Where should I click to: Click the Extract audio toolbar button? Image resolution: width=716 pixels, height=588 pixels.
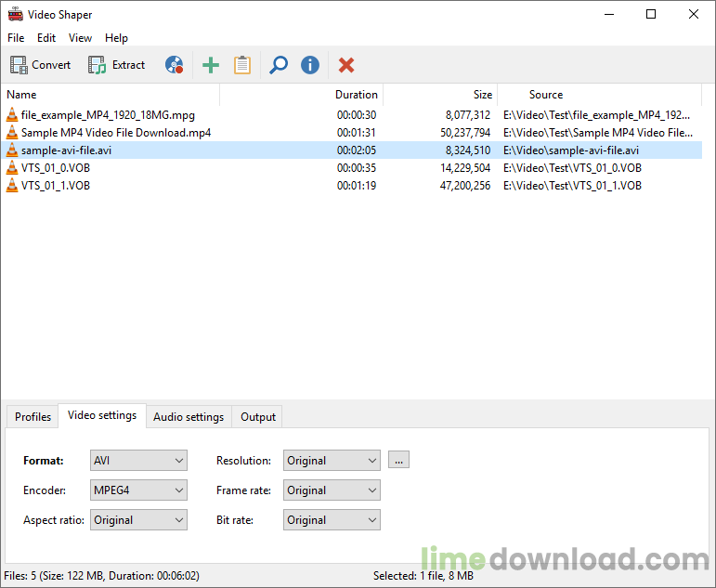117,65
